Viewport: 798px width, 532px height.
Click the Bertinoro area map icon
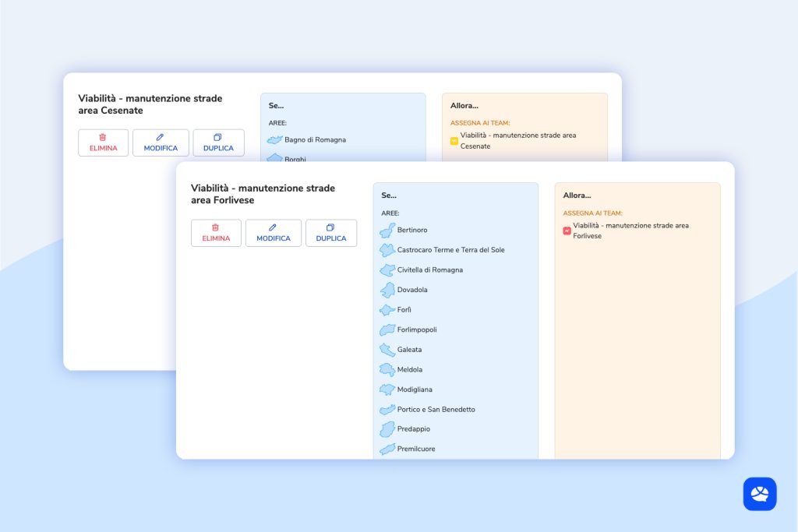(x=387, y=231)
